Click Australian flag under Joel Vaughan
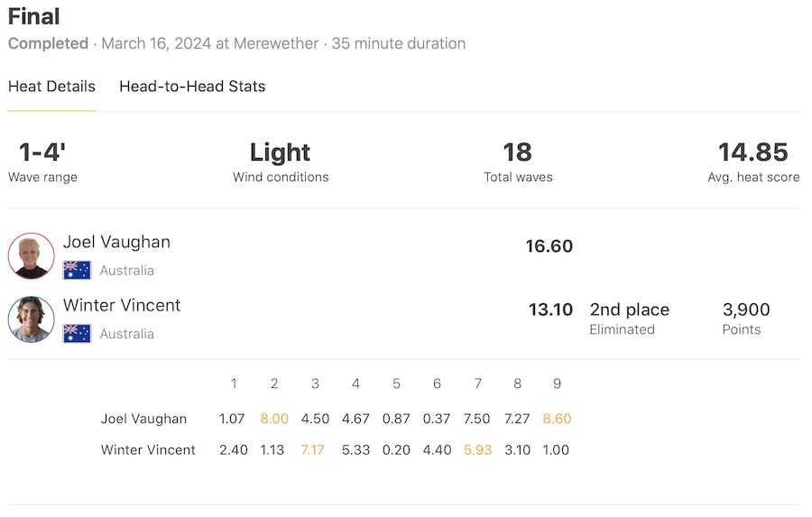 (x=77, y=270)
